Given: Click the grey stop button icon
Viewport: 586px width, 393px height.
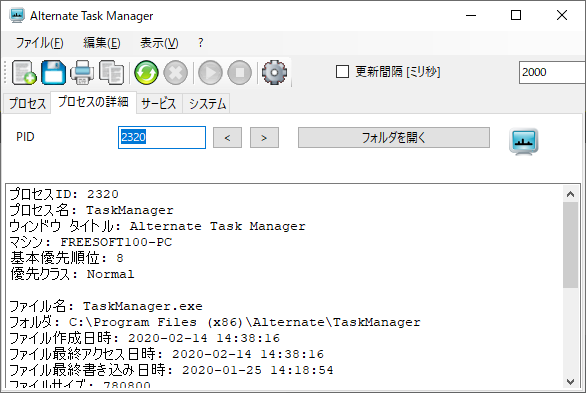Looking at the screenshot, I should [240, 72].
